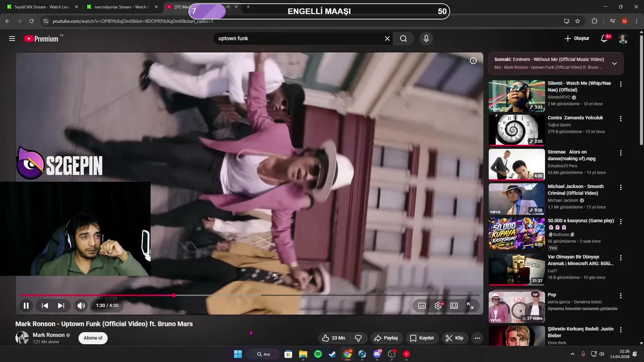Toggle subtitles in the player
The height and width of the screenshot is (362, 644).
422,306
